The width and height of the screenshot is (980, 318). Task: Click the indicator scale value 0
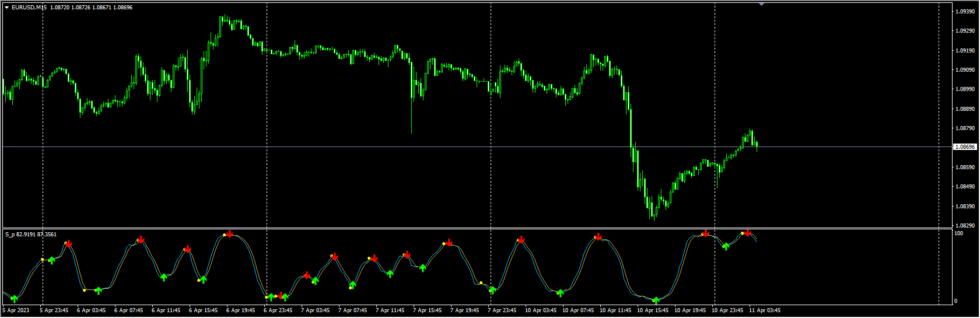[x=956, y=301]
